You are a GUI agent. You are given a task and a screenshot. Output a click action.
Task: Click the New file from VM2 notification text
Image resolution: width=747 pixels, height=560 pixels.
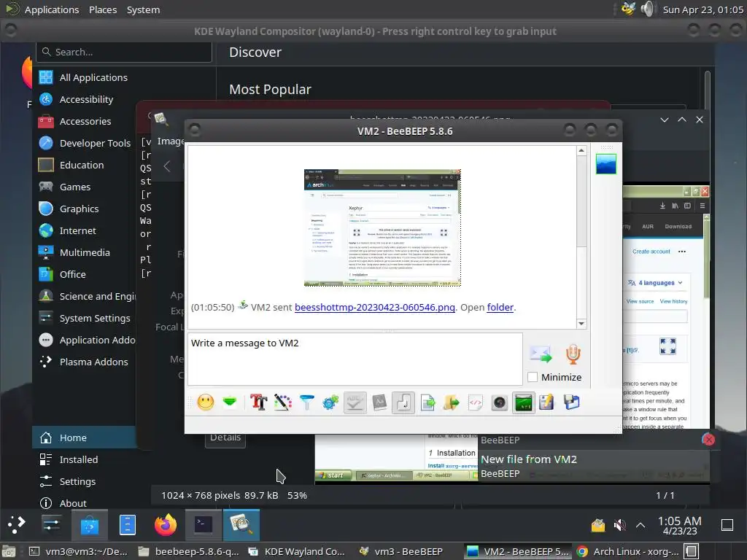tap(529, 459)
